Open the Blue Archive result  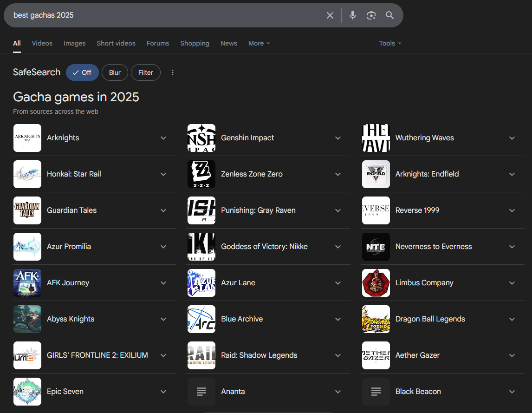242,319
